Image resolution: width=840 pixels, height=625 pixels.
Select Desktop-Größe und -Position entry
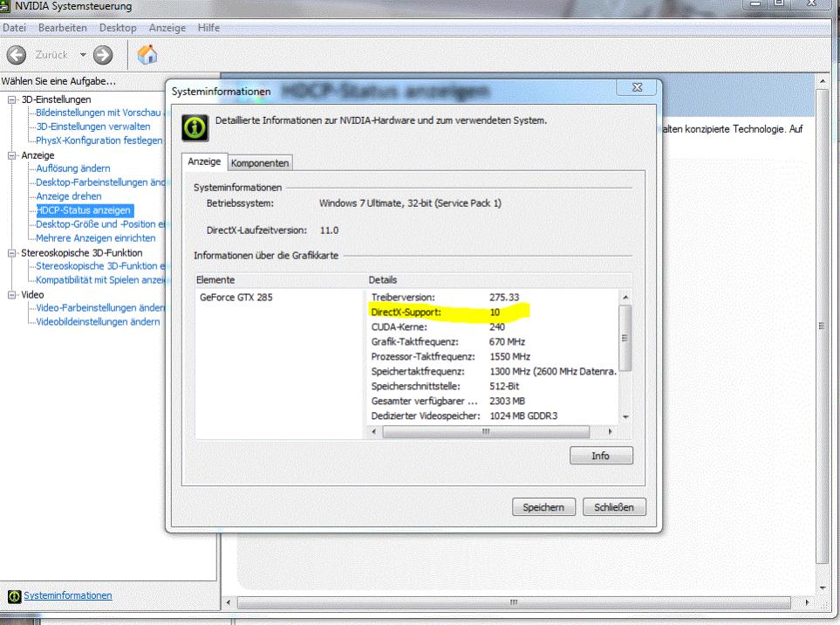(x=100, y=224)
